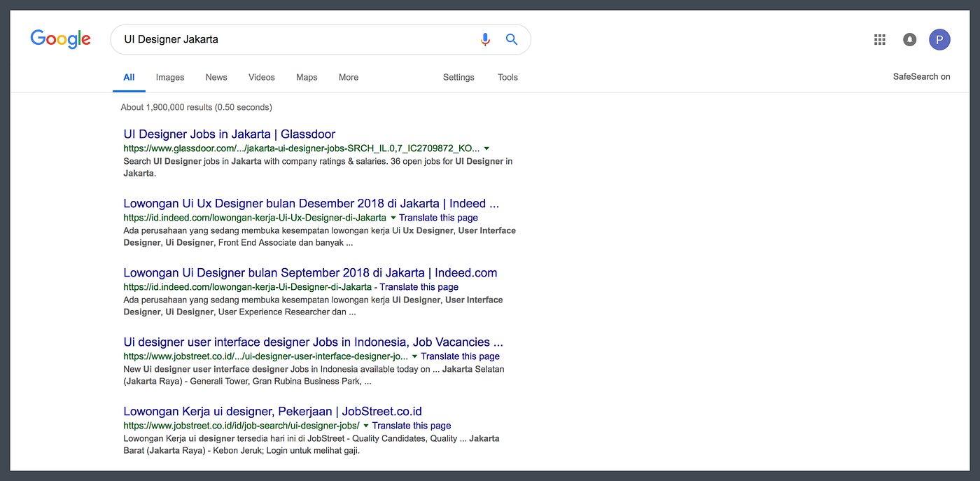Open account avatar labeled P
Image resolution: width=980 pixels, height=481 pixels.
click(x=939, y=40)
